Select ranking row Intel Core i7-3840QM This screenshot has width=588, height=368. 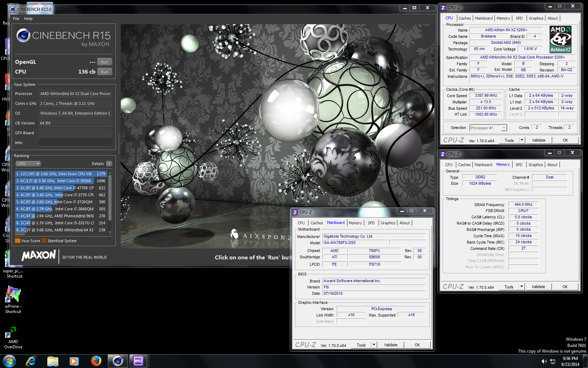tap(61, 209)
